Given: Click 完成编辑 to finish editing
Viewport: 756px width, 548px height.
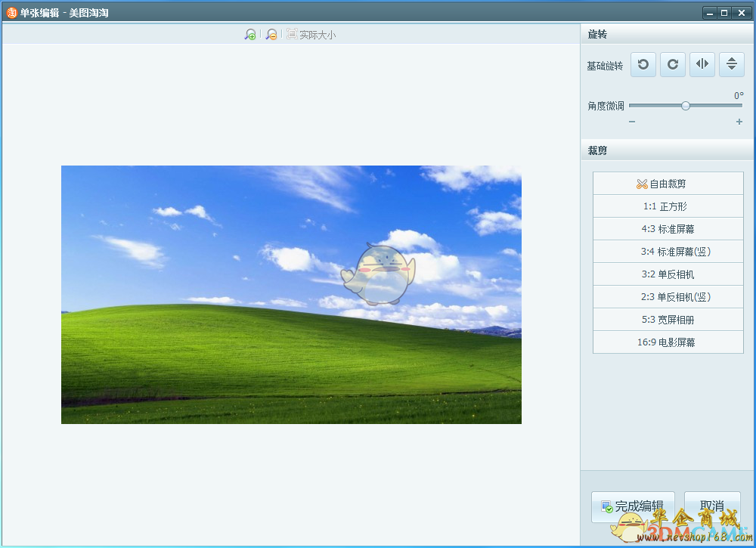Looking at the screenshot, I should point(633,506).
